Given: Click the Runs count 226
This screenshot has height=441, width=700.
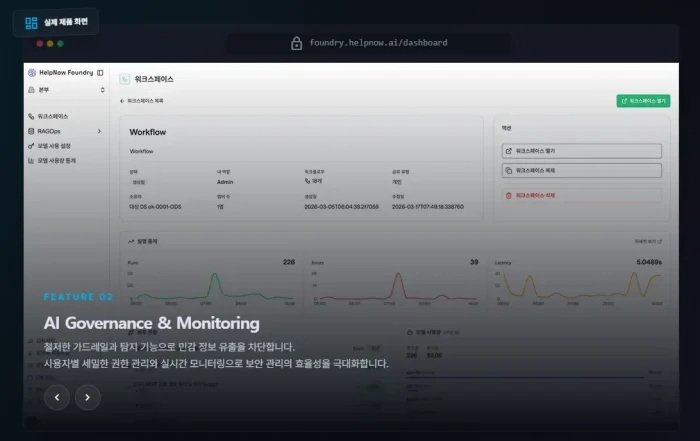Looking at the screenshot, I should [x=289, y=262].
